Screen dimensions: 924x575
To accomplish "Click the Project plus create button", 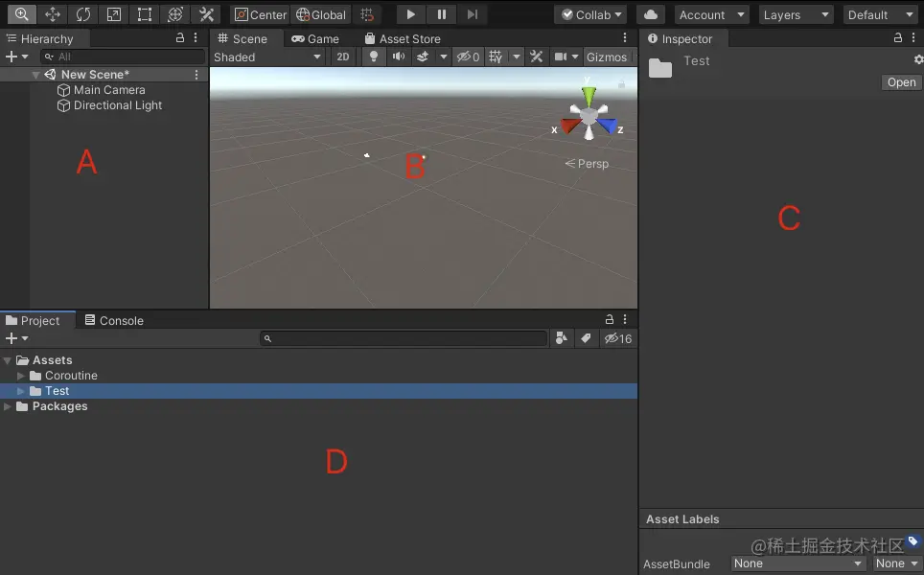I will (x=16, y=338).
